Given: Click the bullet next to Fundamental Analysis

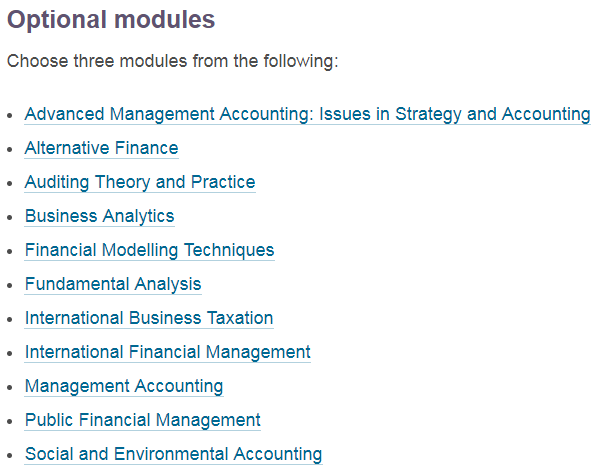Looking at the screenshot, I should 10,286.
